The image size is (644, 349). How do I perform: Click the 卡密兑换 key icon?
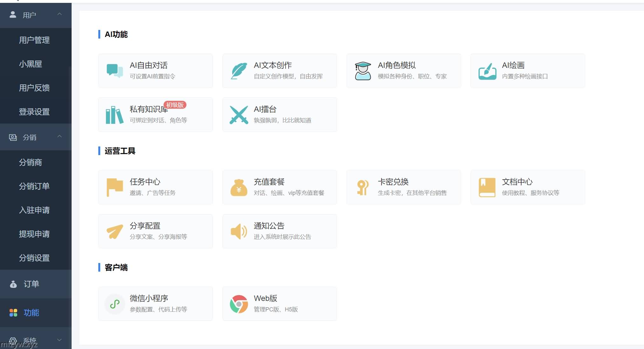point(362,188)
